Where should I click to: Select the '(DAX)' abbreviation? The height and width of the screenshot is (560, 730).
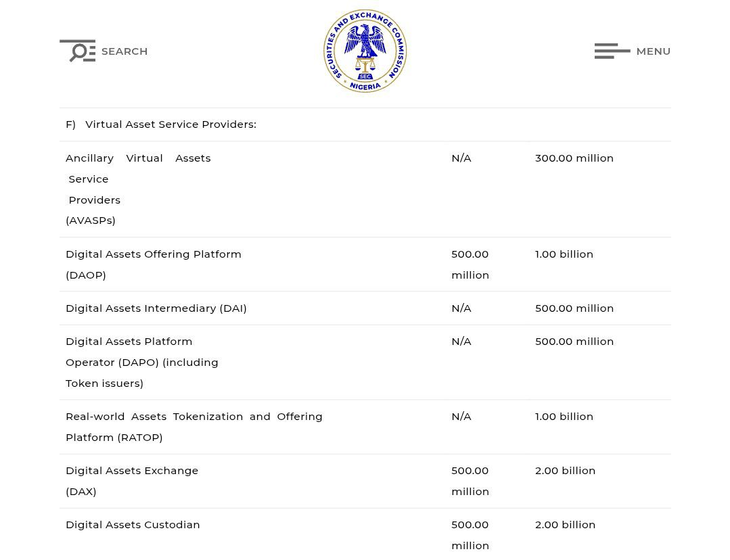[x=81, y=492]
